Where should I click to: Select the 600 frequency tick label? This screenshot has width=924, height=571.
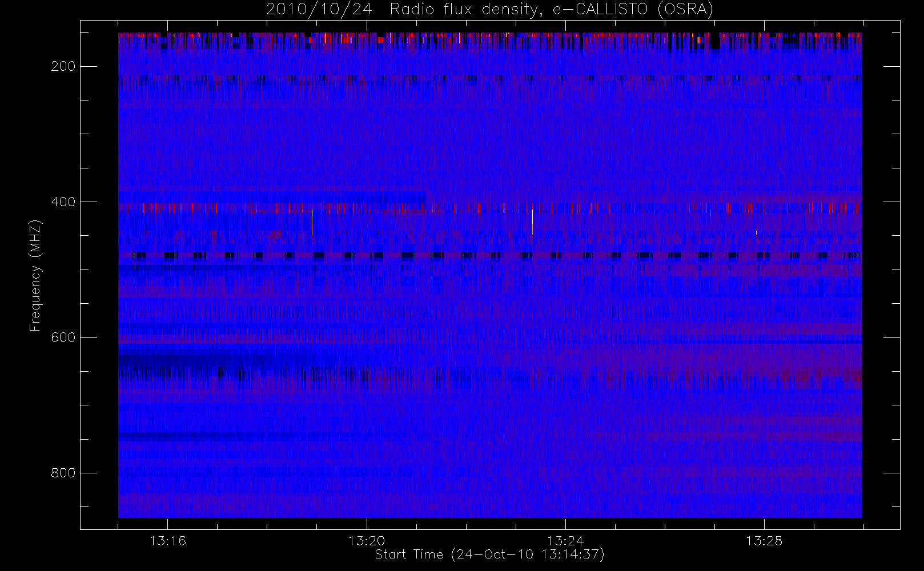pos(63,337)
